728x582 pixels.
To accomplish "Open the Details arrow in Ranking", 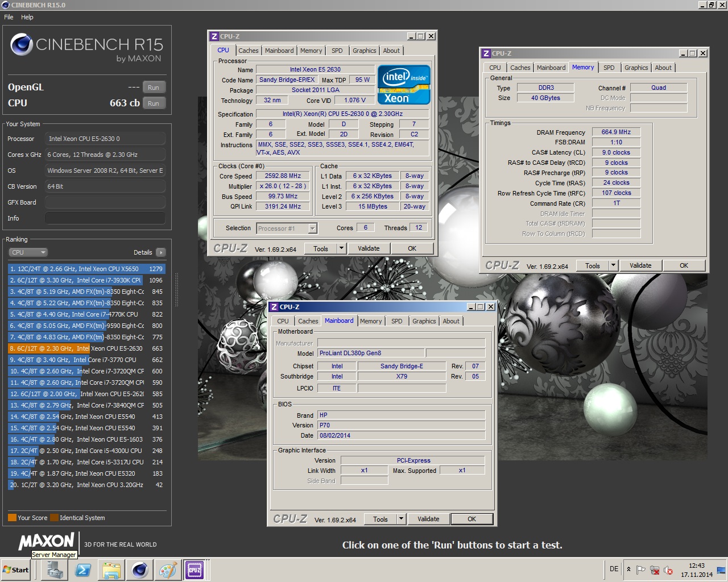I will coord(161,252).
